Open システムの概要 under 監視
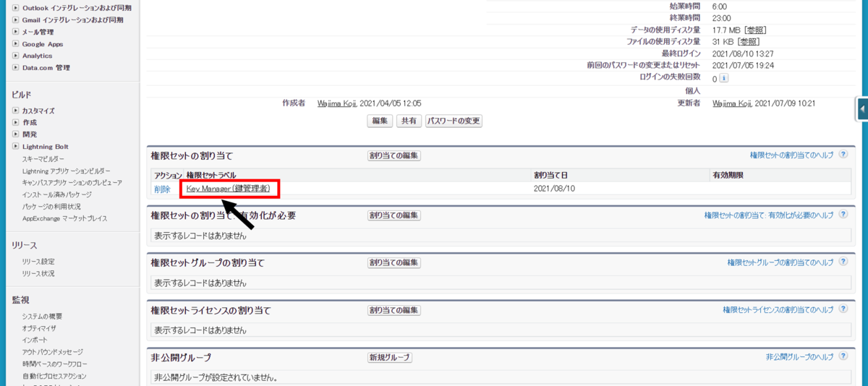 tap(42, 316)
